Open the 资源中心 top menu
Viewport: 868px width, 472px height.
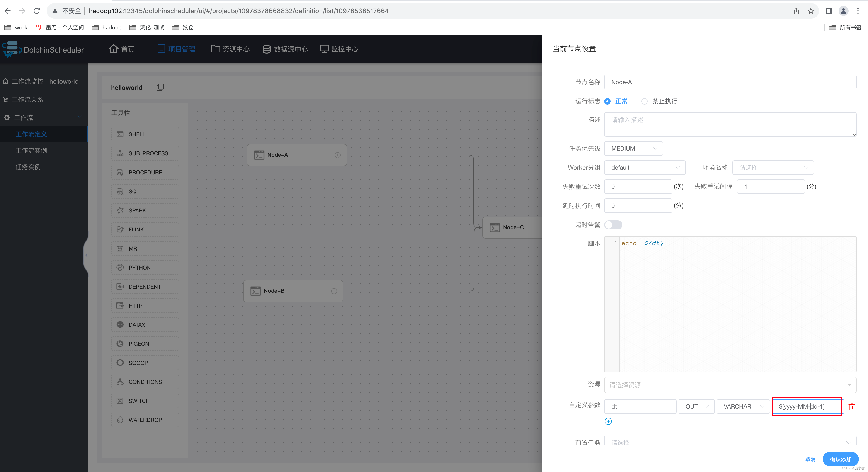click(230, 49)
